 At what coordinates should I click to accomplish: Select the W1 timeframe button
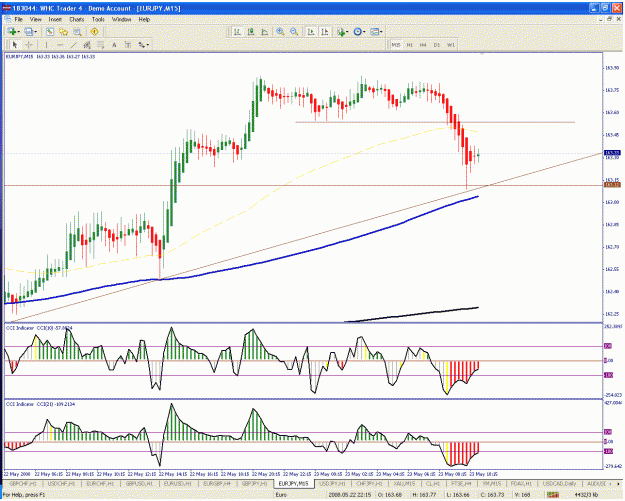451,45
